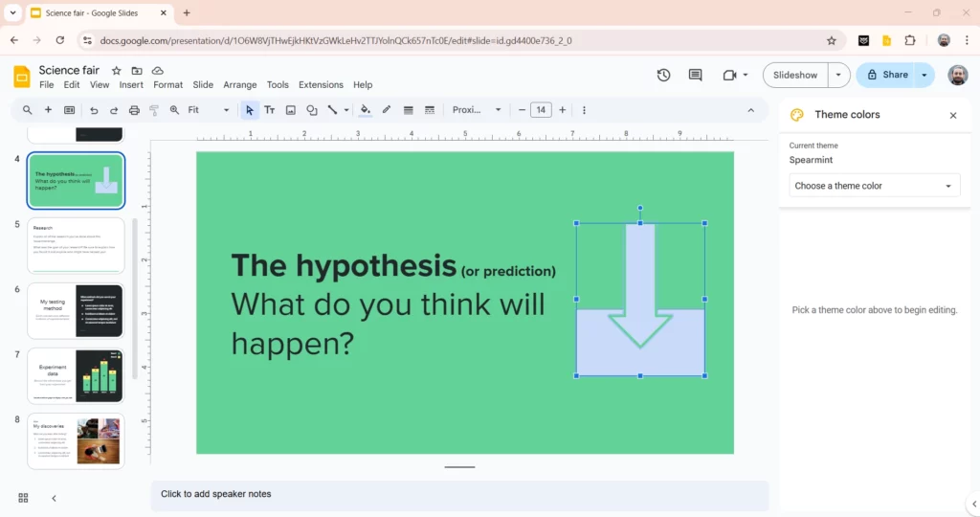Click the Undo arrow

(x=94, y=110)
